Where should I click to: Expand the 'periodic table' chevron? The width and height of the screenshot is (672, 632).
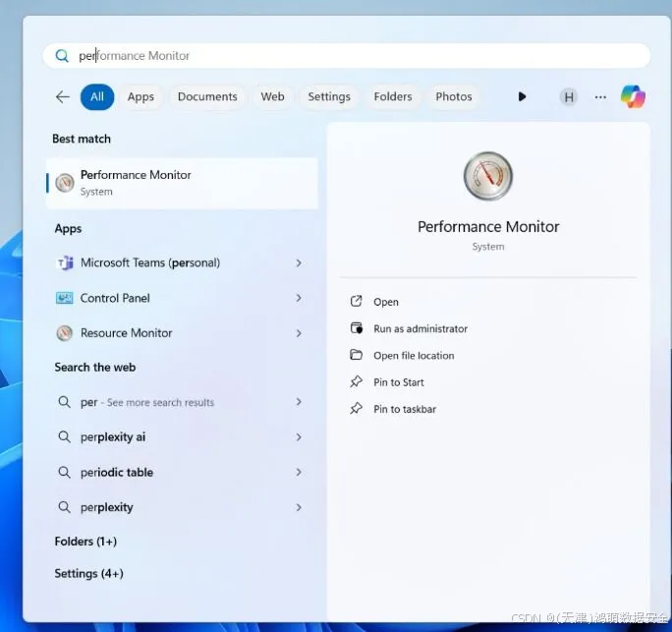[299, 472]
